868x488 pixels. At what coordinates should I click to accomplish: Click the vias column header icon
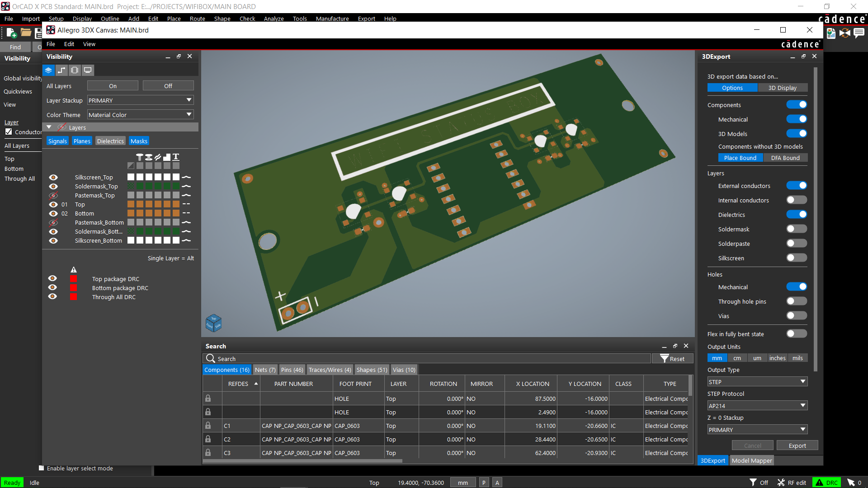pos(148,157)
